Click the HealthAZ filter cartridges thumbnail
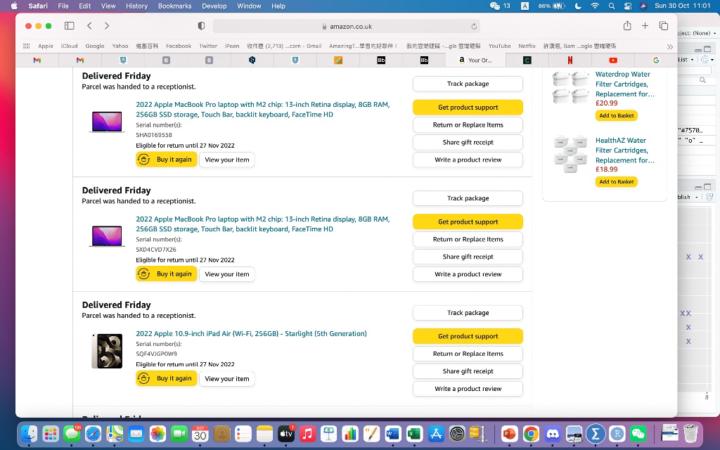This screenshot has width=720, height=450. (571, 154)
